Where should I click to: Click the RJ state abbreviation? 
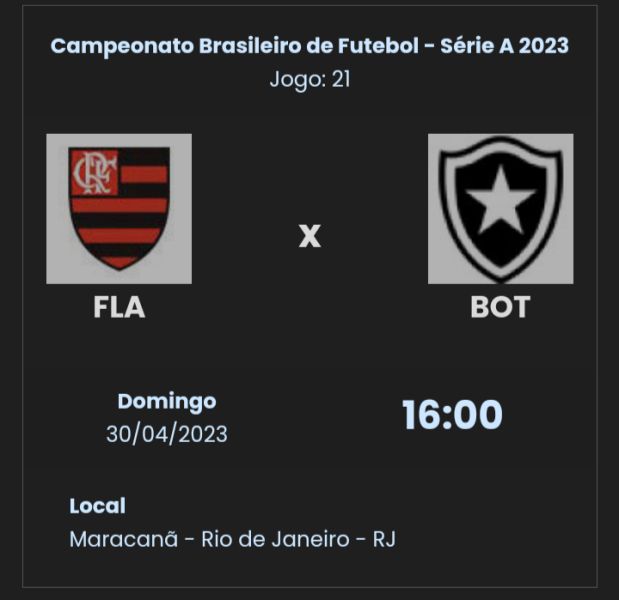click(384, 539)
